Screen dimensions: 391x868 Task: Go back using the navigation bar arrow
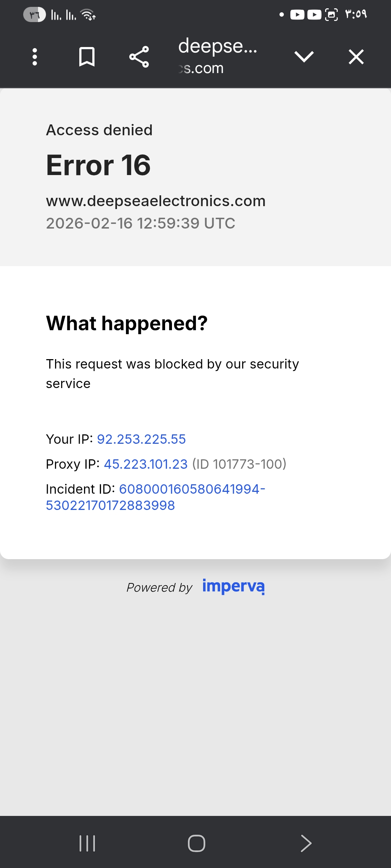[306, 843]
